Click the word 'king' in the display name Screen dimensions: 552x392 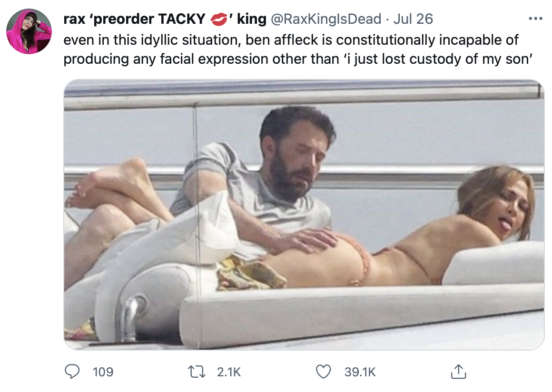pos(252,19)
